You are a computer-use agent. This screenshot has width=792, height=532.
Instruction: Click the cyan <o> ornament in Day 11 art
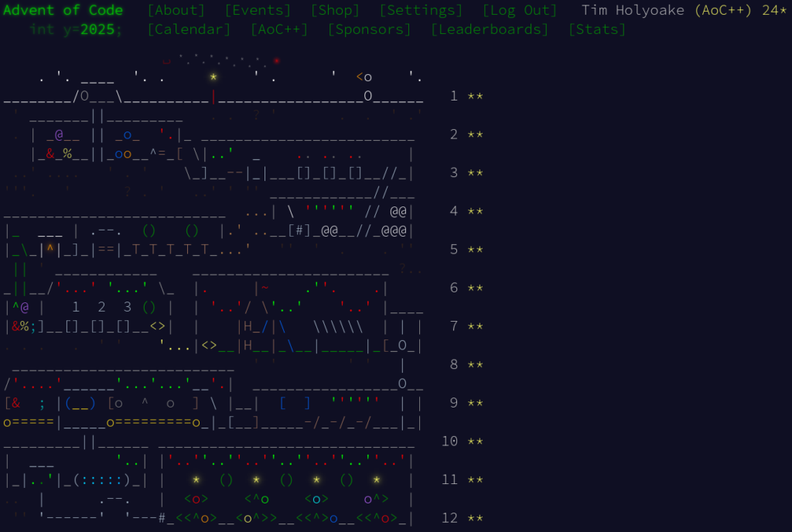[316, 500]
